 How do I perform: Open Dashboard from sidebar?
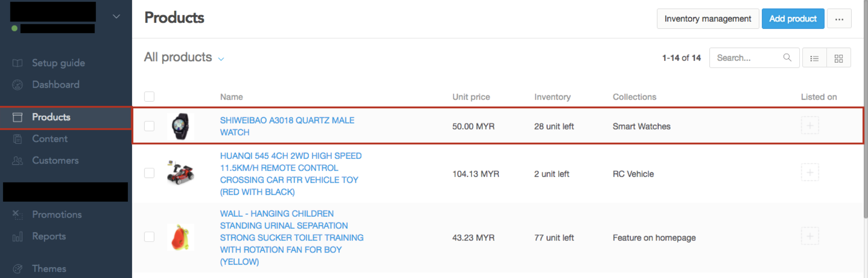(56, 84)
